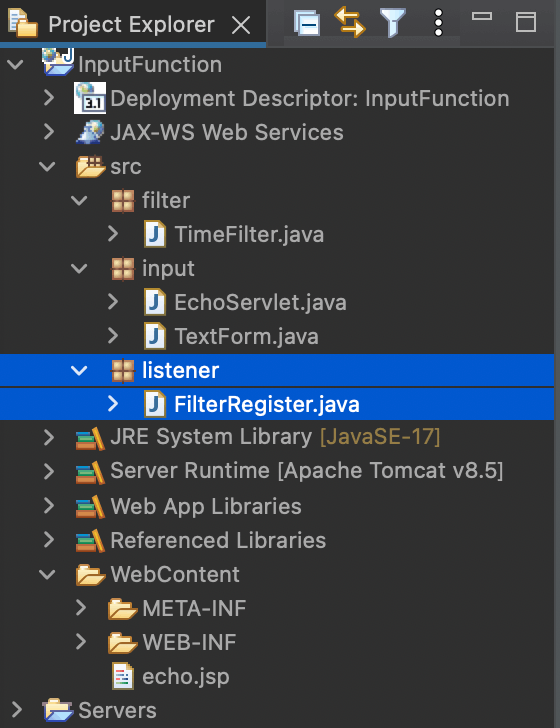Expand the WEB-INF folder

pos(81,642)
